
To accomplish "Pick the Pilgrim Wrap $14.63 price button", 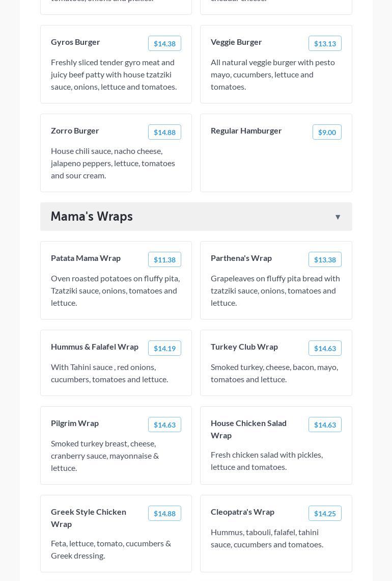I will tap(164, 425).
